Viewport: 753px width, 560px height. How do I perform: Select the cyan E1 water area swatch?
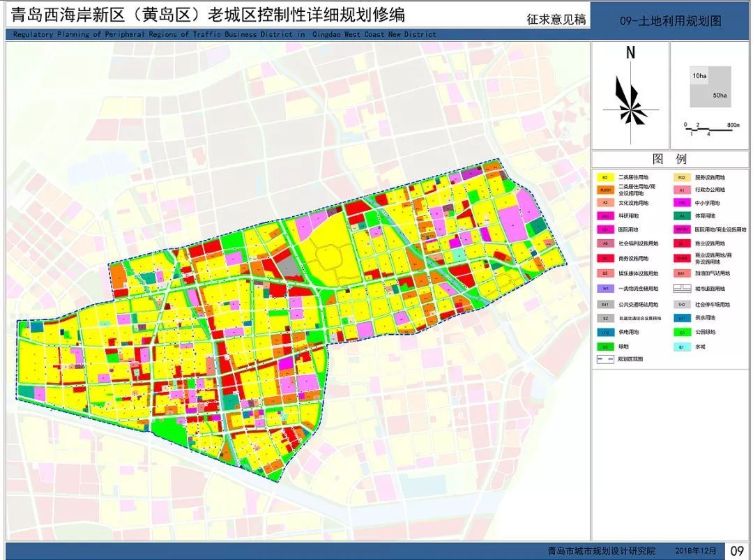[x=682, y=347]
